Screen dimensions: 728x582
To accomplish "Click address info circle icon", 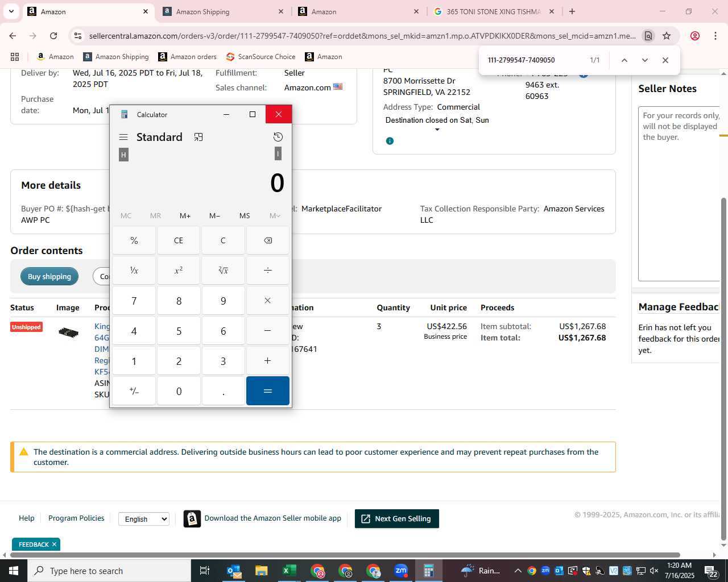I will pyautogui.click(x=390, y=141).
